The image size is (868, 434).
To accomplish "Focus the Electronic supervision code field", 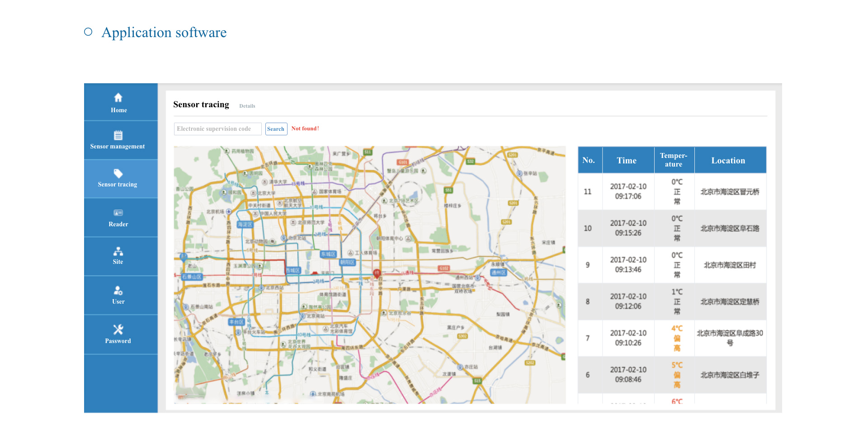I will tap(217, 129).
